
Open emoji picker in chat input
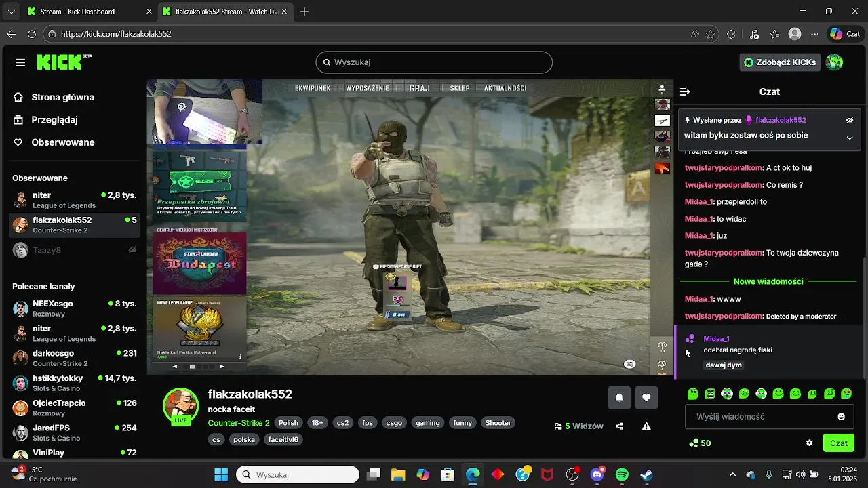842,416
